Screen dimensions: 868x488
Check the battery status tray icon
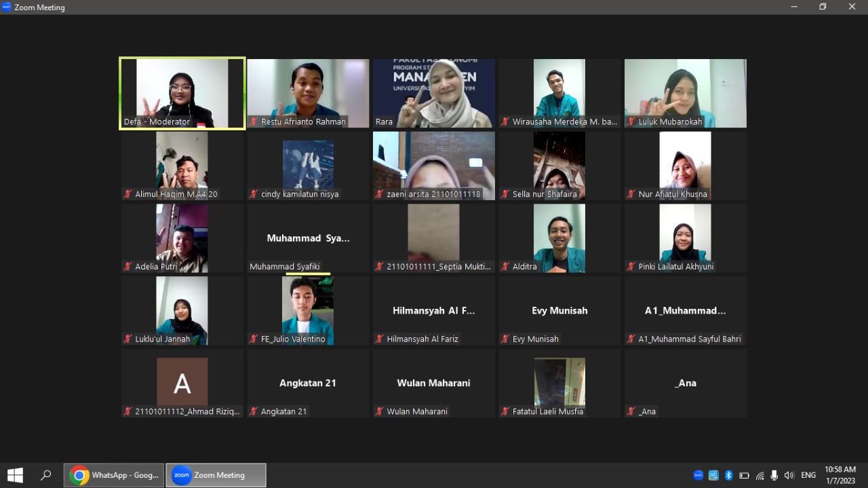pos(744,475)
